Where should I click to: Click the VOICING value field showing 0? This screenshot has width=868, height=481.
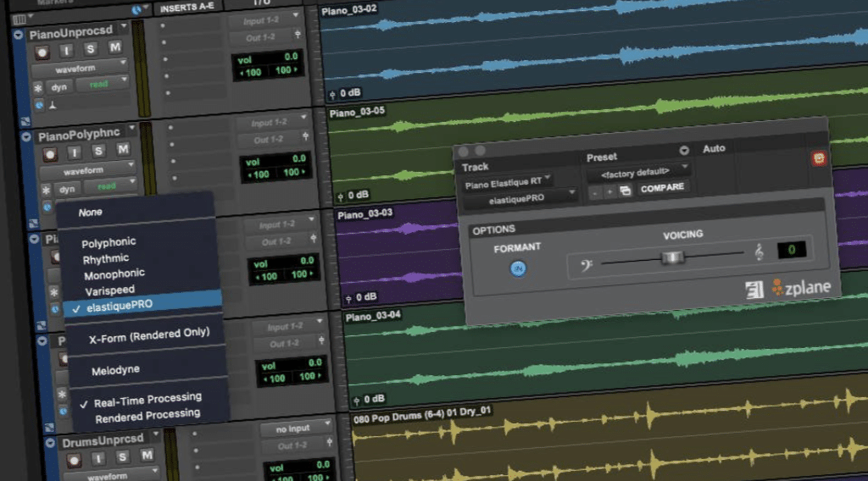coord(792,249)
